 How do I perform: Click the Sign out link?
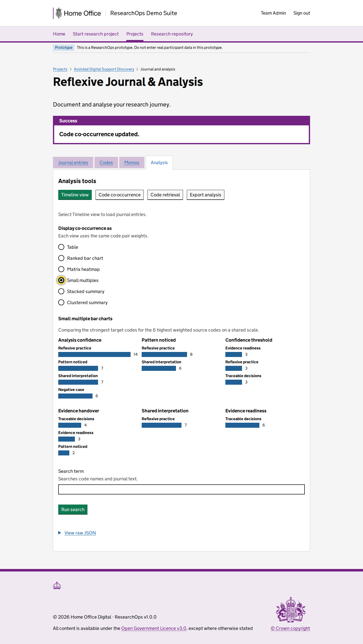pos(301,13)
